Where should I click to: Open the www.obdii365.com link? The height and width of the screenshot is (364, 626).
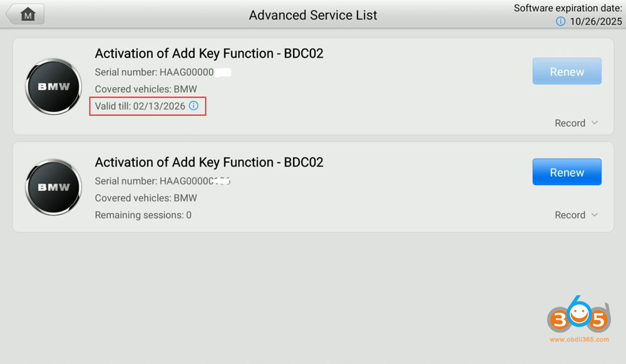tap(578, 340)
